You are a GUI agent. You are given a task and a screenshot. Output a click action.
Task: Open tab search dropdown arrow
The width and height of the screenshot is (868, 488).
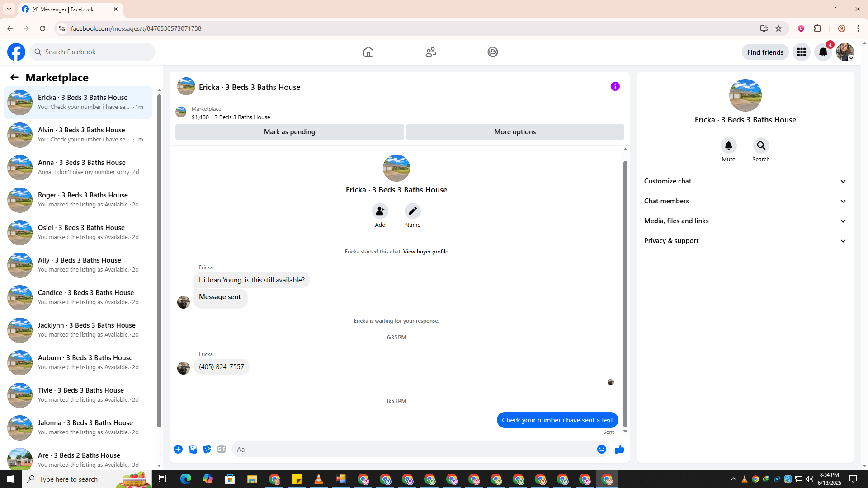[x=9, y=9]
